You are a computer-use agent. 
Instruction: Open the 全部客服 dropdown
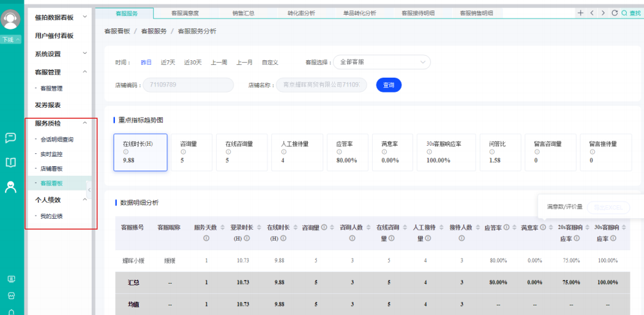coord(382,62)
